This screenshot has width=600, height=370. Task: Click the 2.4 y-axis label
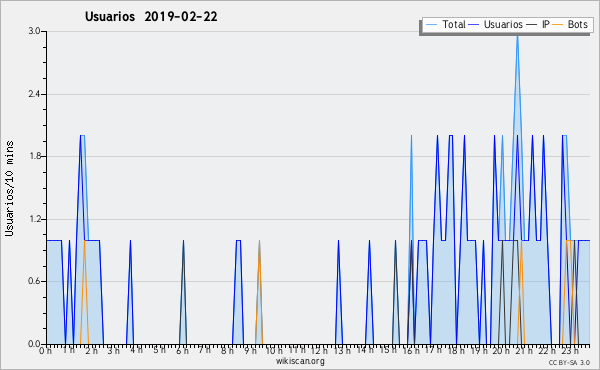(x=34, y=94)
